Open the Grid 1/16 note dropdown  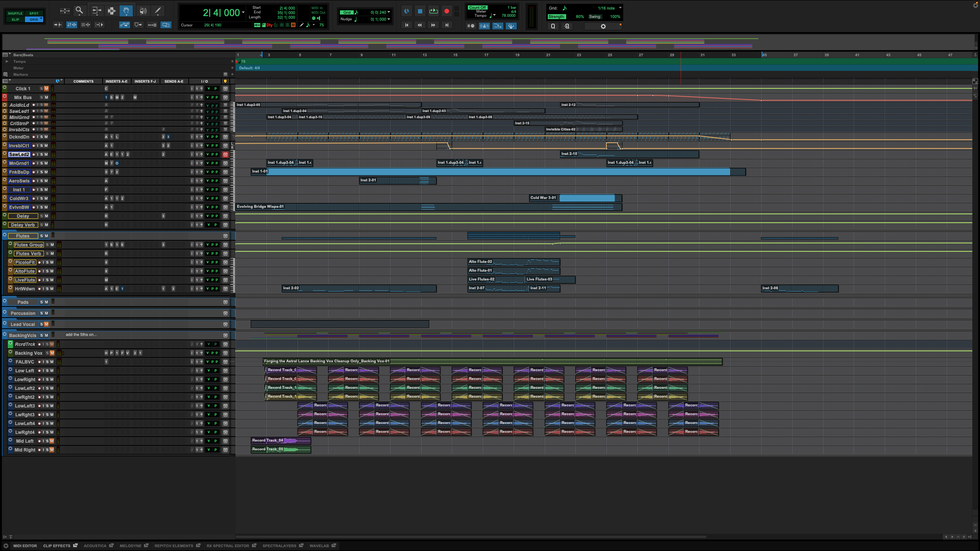[x=620, y=8]
